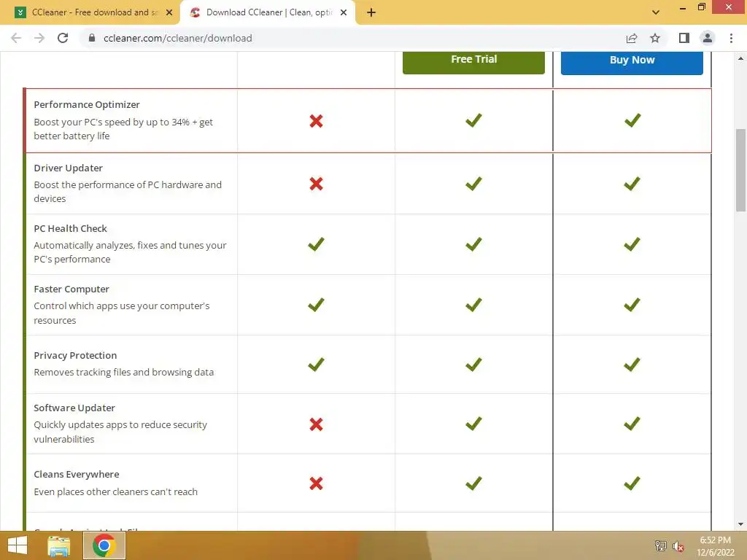Click Buy Now column checkmark for Software Updater
This screenshot has width=747, height=560.
[x=632, y=424]
